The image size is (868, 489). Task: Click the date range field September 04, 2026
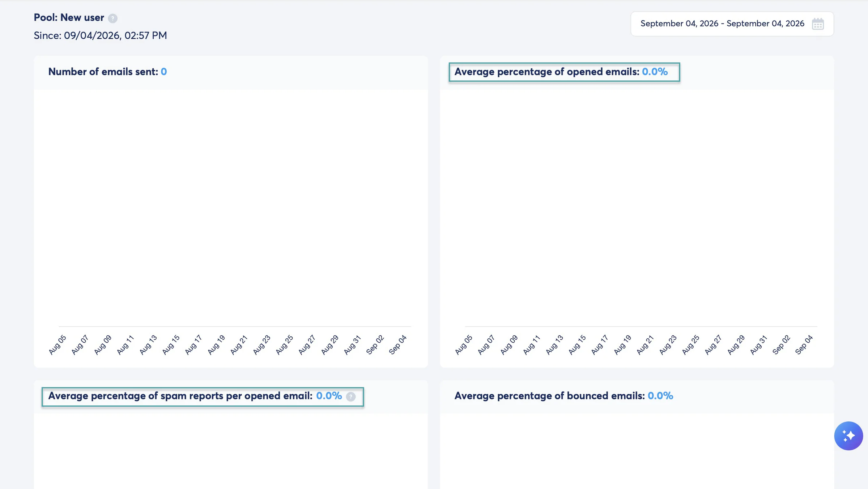732,24
